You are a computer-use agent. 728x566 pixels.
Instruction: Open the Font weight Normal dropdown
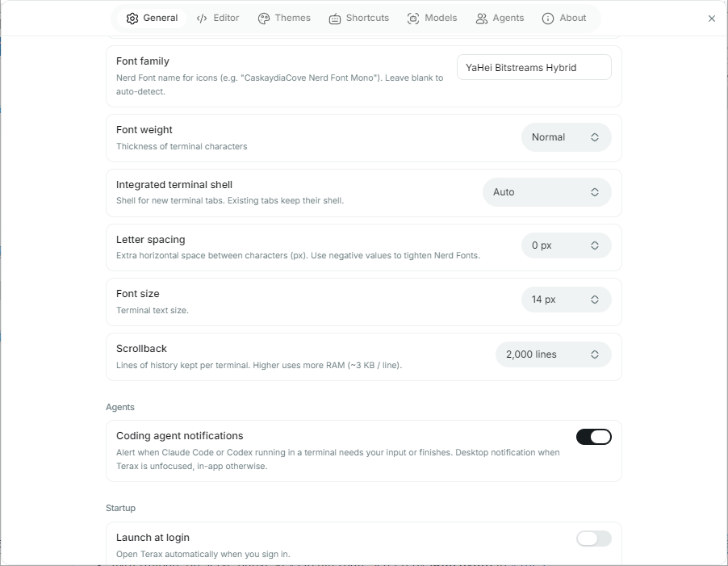click(566, 137)
